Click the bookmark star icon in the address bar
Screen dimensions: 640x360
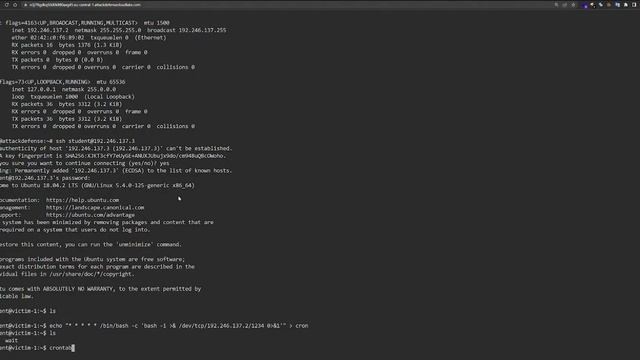[573, 5]
